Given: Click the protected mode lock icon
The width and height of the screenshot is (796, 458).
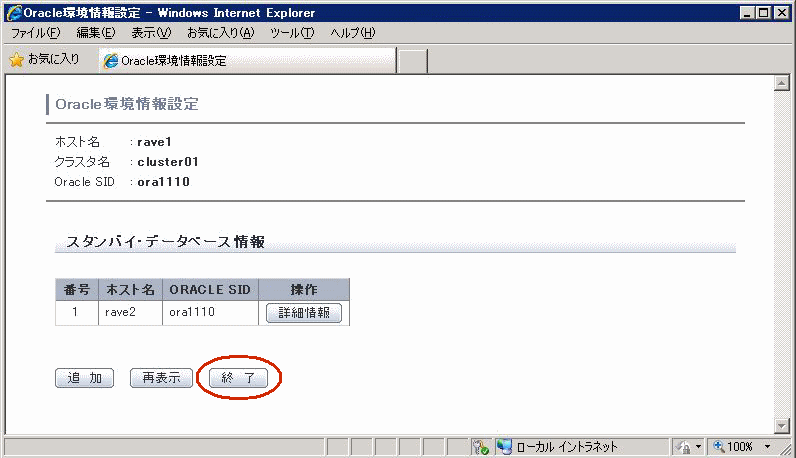Looking at the screenshot, I should point(683,447).
